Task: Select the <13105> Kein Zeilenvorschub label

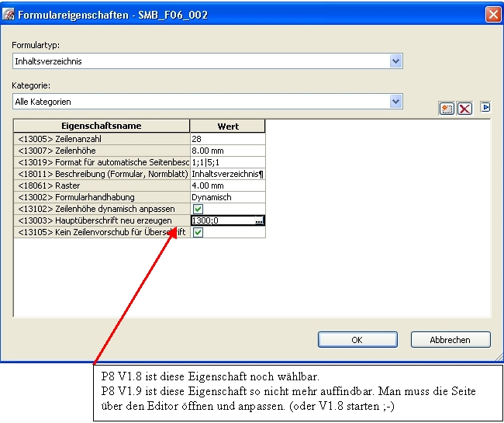Action: (102, 232)
